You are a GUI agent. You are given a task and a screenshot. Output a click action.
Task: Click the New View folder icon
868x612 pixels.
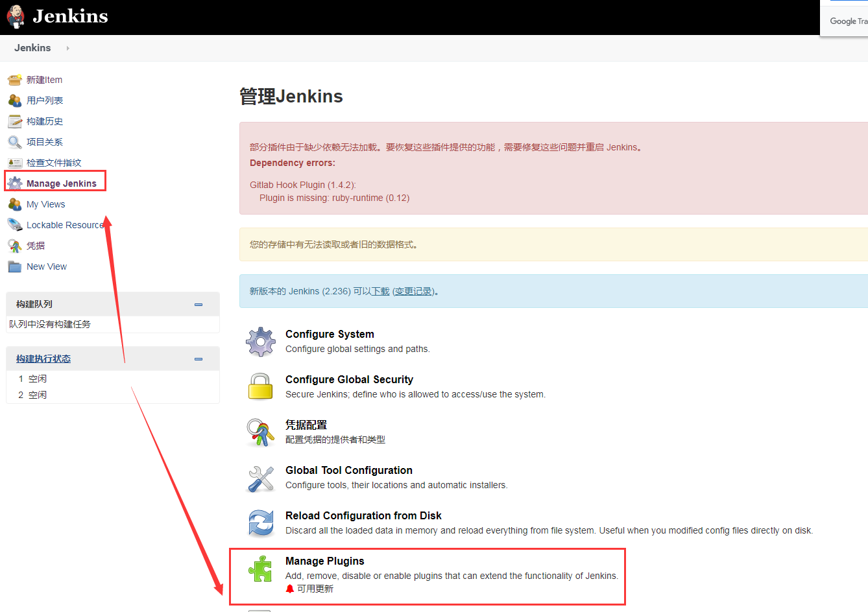(15, 266)
